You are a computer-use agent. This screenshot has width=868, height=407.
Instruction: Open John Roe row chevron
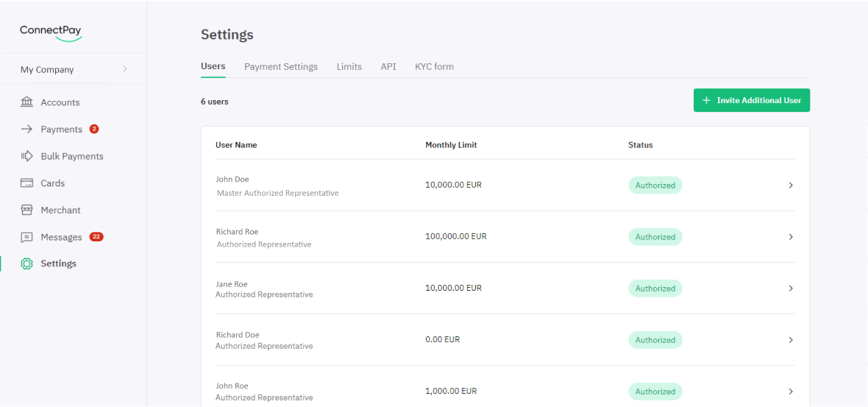791,391
